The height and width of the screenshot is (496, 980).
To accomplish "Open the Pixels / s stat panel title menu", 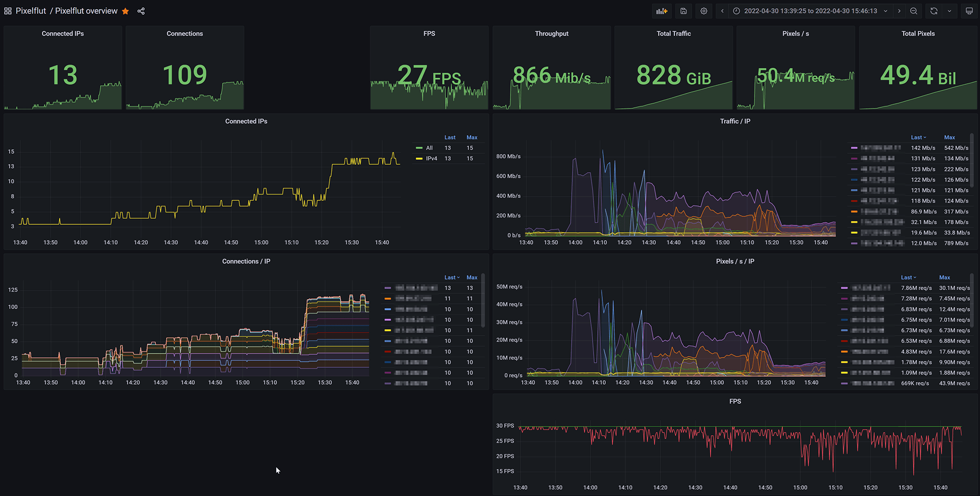I will [x=796, y=34].
